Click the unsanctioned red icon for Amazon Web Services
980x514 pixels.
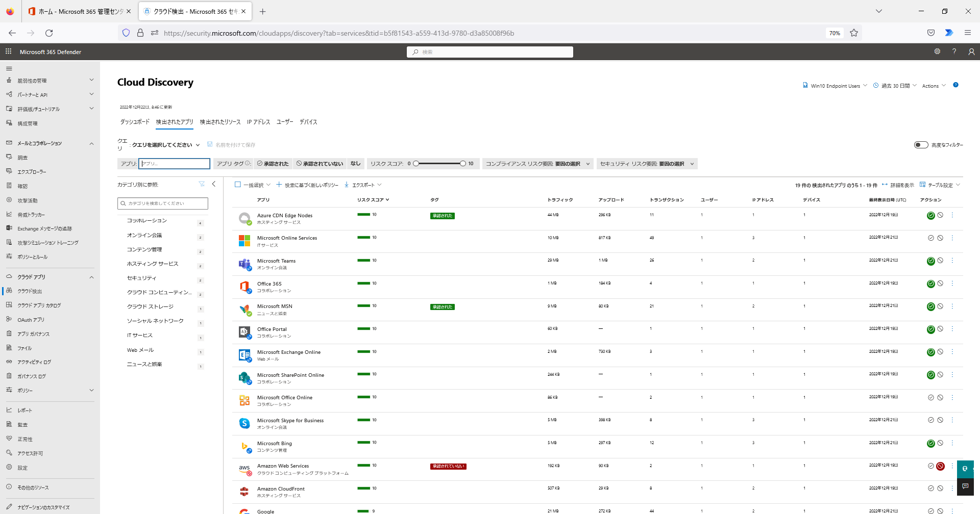[940, 466]
